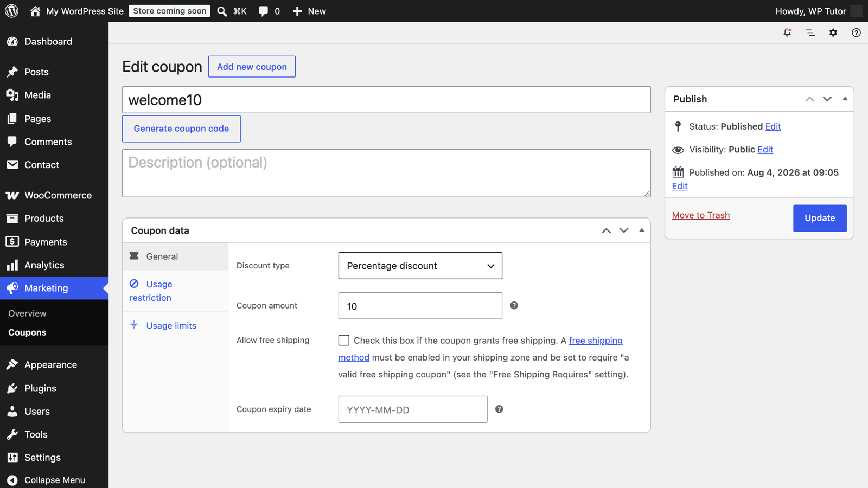The image size is (868, 488).
Task: Open the Discount type dropdown
Action: [420, 266]
